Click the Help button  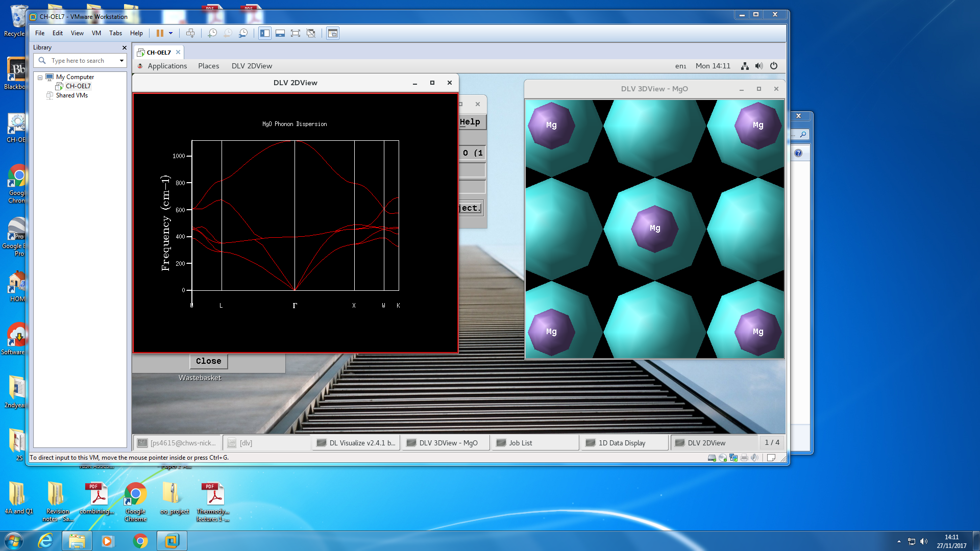point(470,122)
